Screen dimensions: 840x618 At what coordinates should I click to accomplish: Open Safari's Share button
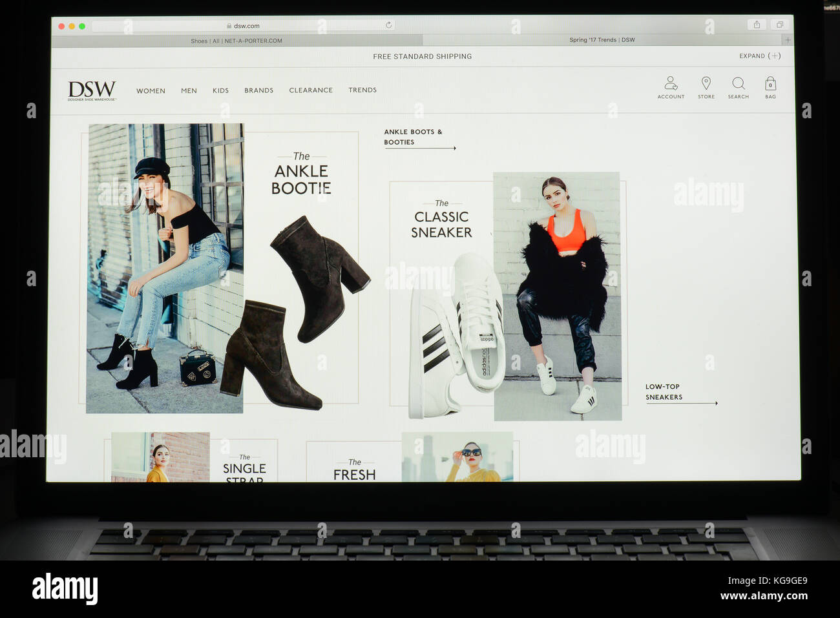click(757, 25)
